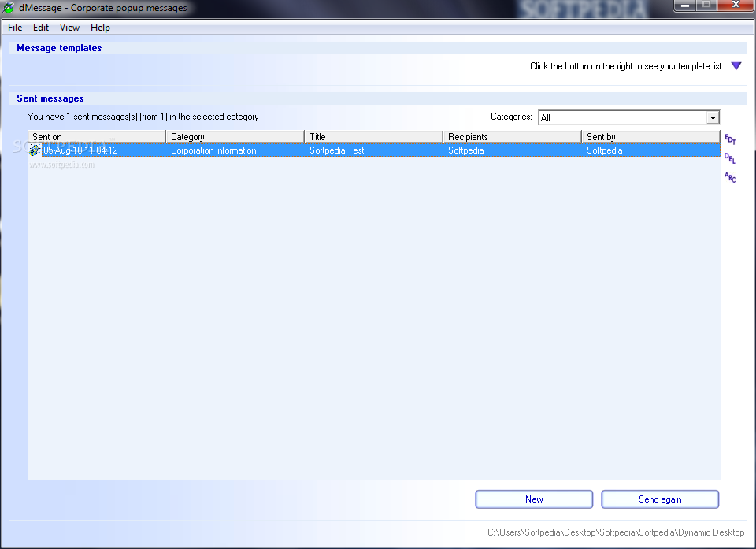Click the Softpedia cell under Recipients
Viewport: 756px width, 549px height.
point(465,150)
